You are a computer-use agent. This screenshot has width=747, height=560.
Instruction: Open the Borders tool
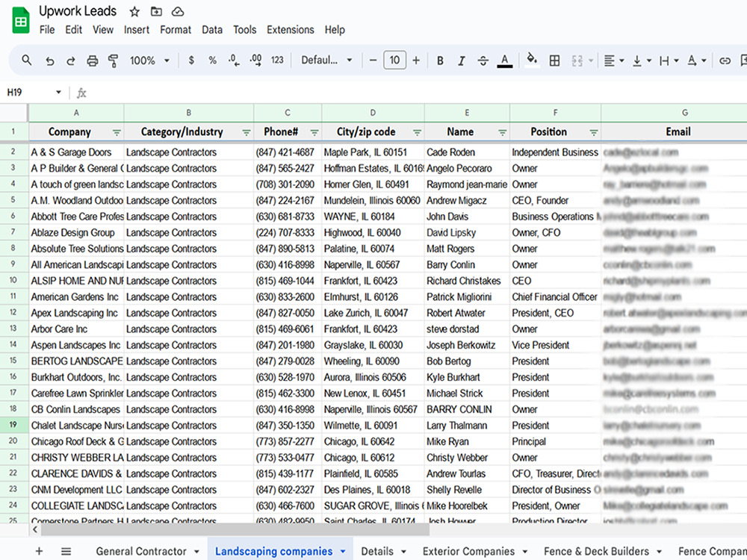click(x=554, y=60)
